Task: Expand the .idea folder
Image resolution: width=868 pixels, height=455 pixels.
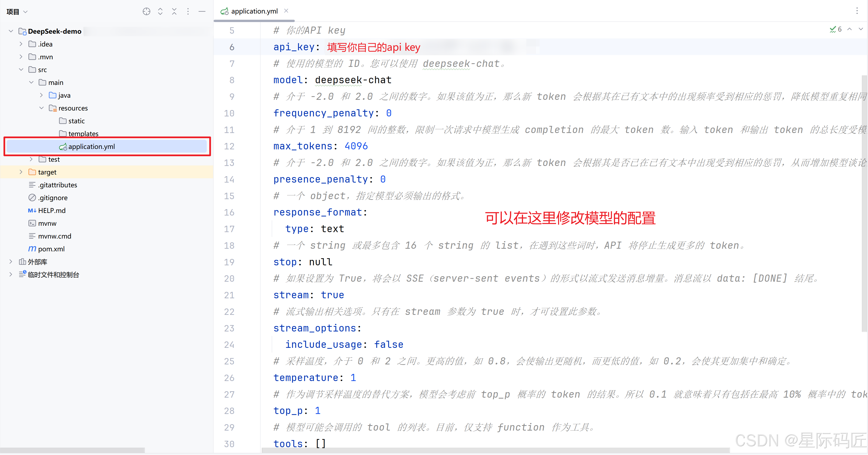Action: point(21,44)
